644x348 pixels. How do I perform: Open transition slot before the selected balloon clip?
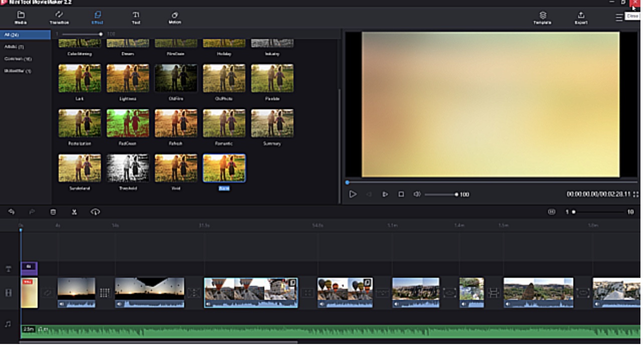coord(194,293)
